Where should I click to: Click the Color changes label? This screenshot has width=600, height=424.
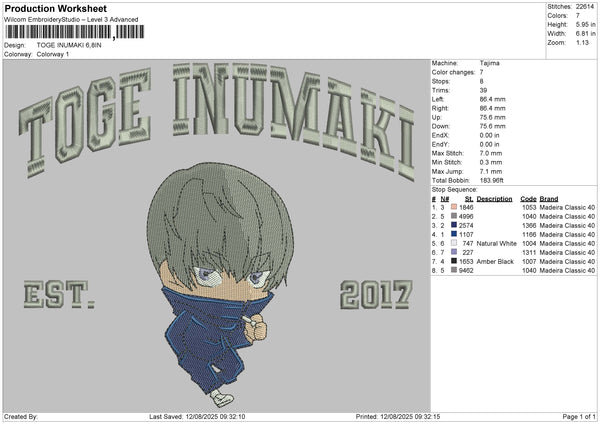[x=453, y=72]
